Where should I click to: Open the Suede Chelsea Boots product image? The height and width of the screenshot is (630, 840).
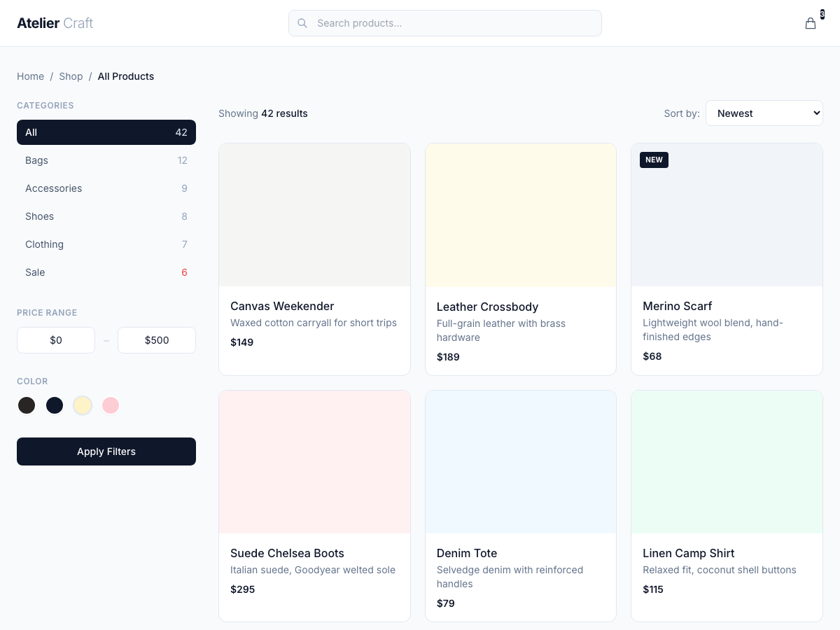(314, 462)
